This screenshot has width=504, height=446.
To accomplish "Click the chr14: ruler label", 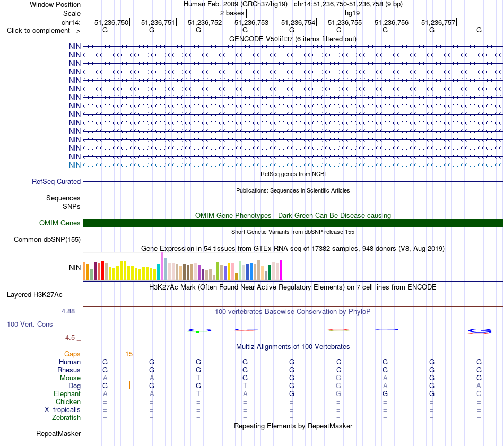I will click(71, 22).
